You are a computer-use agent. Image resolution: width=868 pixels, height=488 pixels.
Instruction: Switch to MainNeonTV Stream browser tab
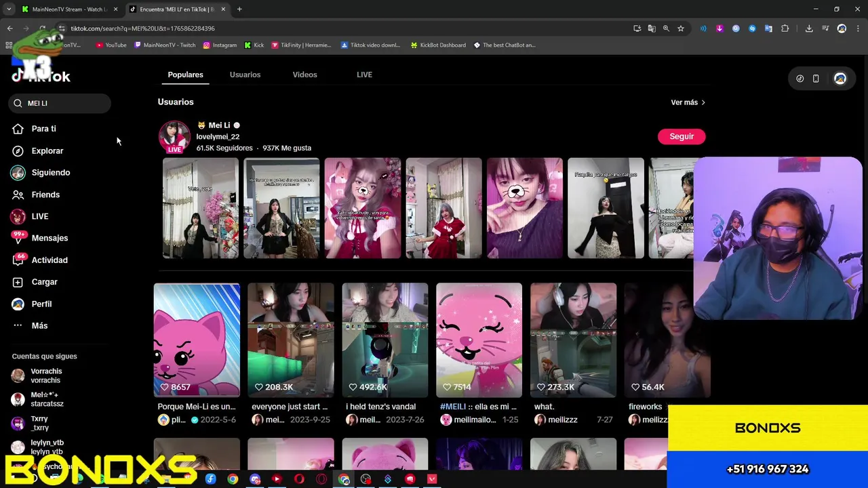click(69, 9)
